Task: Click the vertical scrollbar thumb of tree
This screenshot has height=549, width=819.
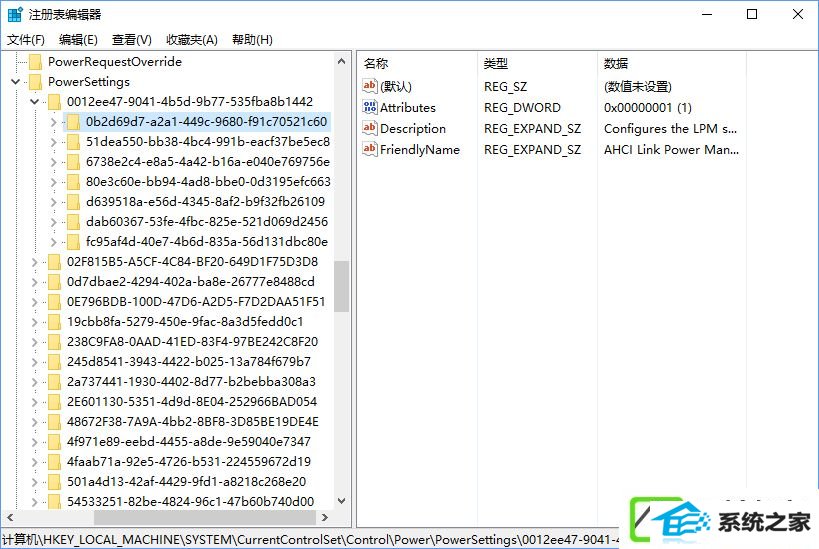Action: click(x=342, y=286)
